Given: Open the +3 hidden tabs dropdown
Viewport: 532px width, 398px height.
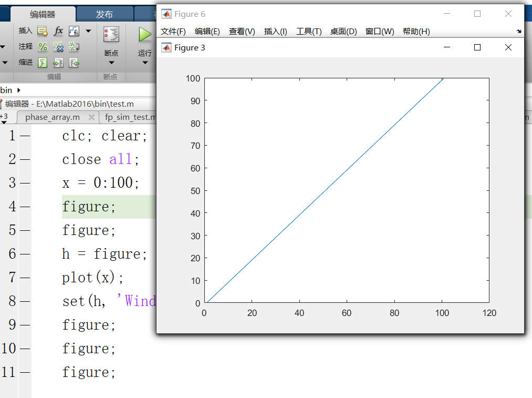Looking at the screenshot, I should [x=4, y=117].
